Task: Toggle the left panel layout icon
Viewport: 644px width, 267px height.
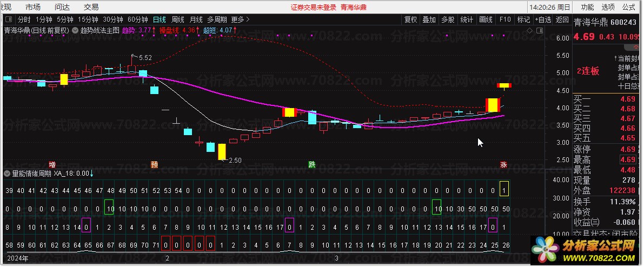Action: pyautogui.click(x=9, y=19)
